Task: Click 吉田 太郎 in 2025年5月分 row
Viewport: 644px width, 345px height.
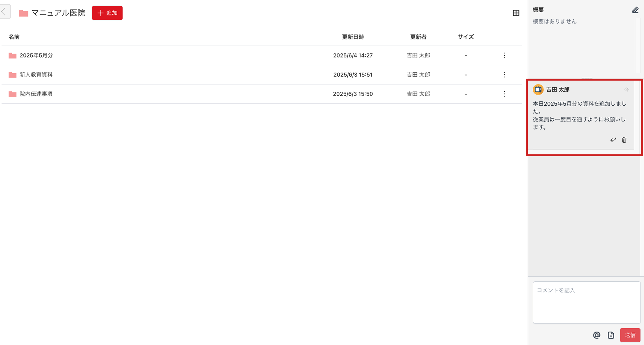Action: pyautogui.click(x=418, y=55)
